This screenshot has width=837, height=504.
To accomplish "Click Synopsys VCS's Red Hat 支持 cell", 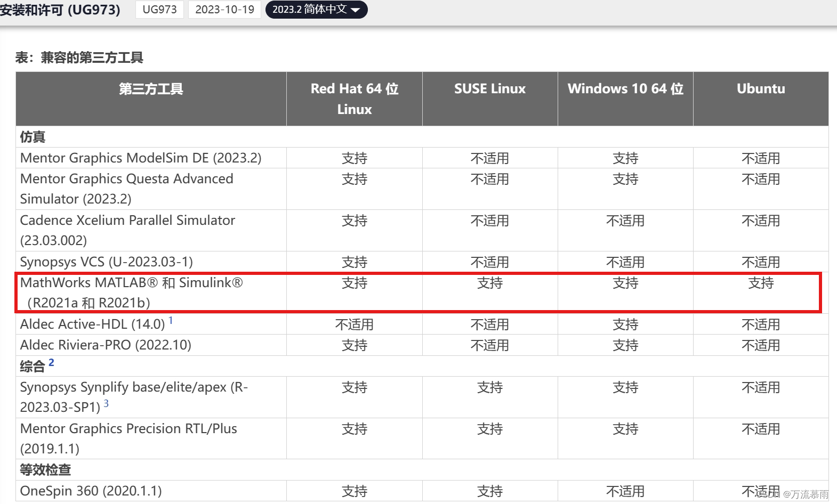I will pyautogui.click(x=355, y=262).
